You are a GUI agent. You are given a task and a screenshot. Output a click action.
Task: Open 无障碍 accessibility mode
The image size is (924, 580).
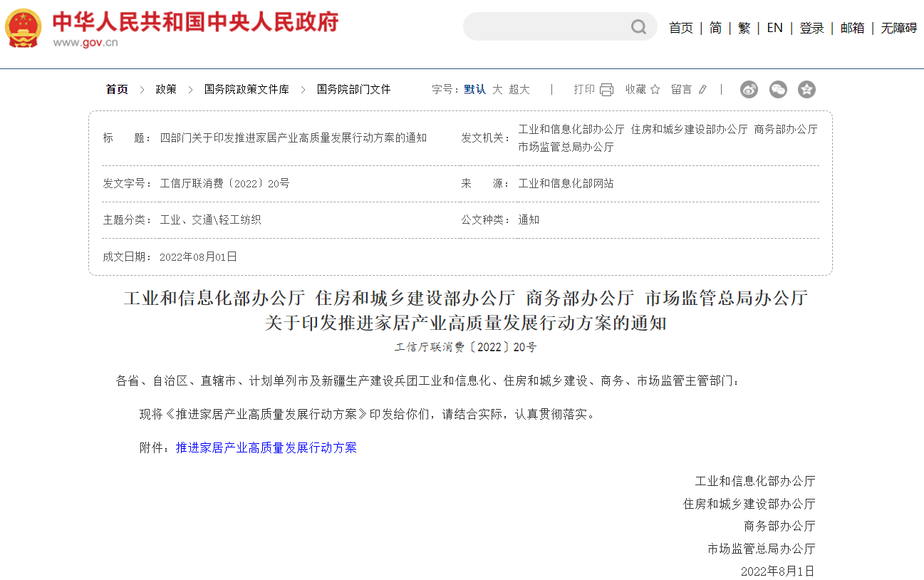point(898,28)
